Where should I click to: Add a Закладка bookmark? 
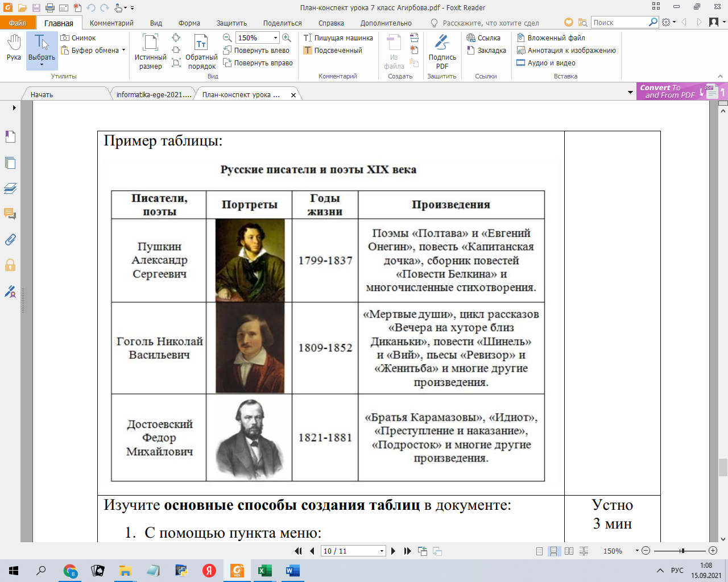[486, 51]
